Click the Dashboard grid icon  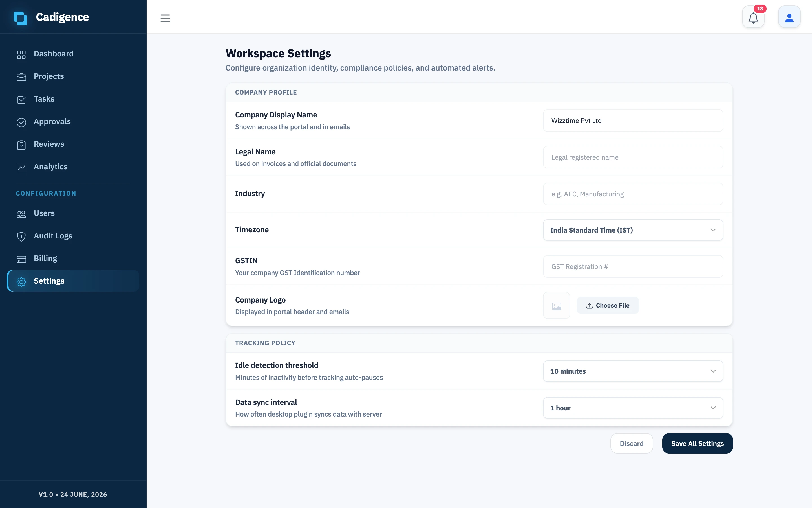coord(21,54)
